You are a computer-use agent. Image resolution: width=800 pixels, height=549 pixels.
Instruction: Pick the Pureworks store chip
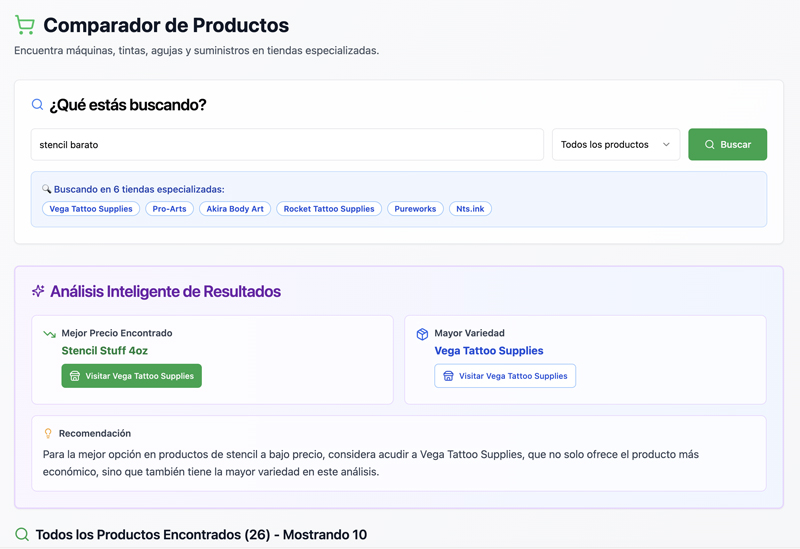tap(415, 209)
